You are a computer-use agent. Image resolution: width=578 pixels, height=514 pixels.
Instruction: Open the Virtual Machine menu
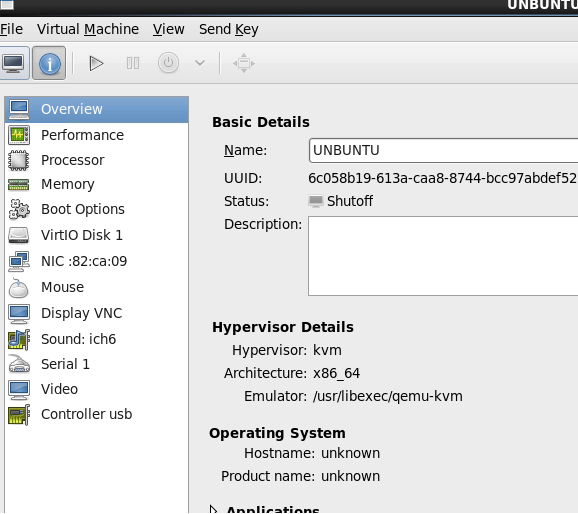[x=88, y=29]
